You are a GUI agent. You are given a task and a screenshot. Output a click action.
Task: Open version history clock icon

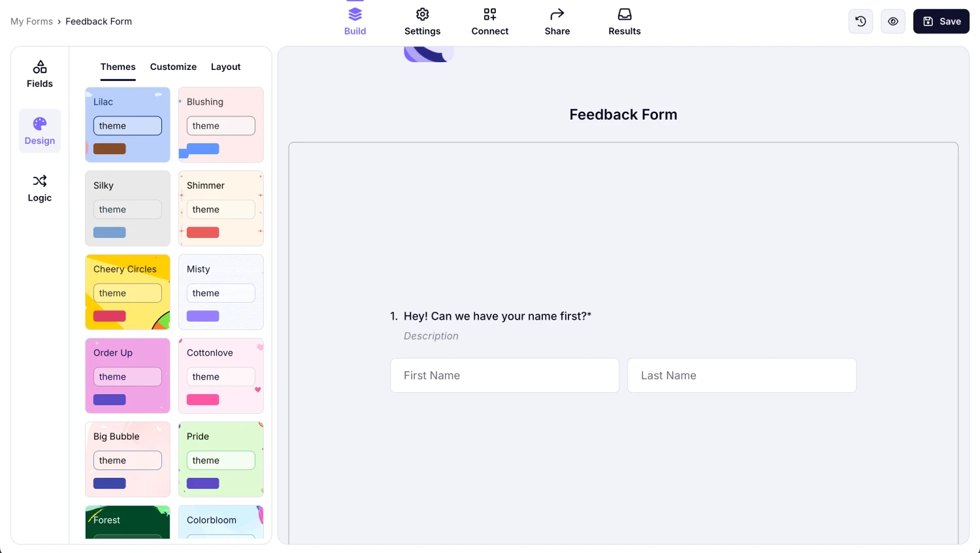pos(860,22)
